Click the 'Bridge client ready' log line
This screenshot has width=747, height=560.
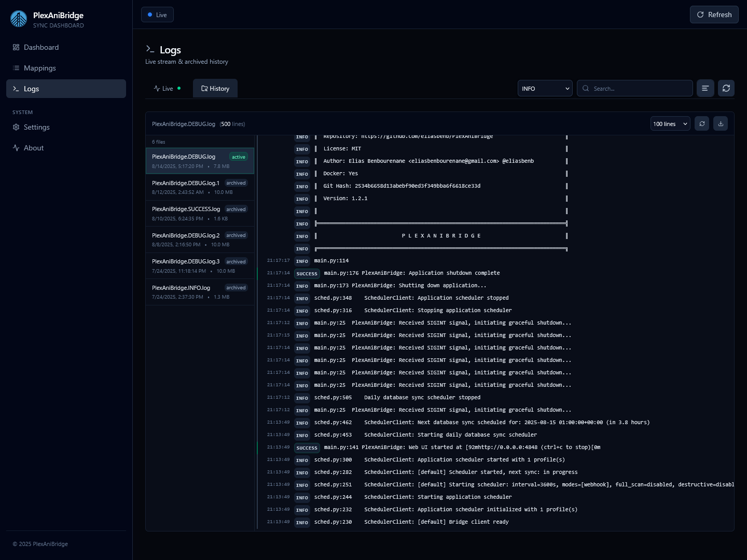click(x=495, y=522)
